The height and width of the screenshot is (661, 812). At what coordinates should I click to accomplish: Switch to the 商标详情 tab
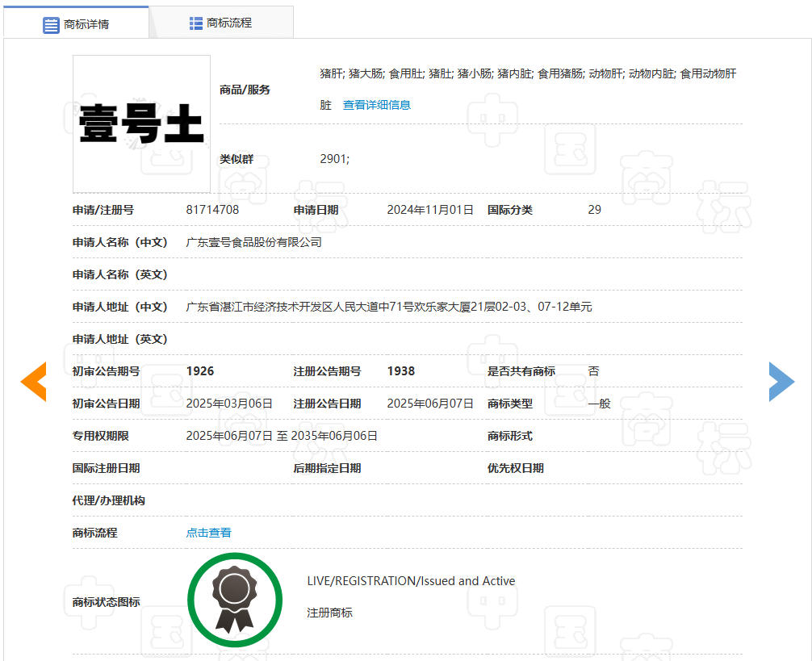[76, 23]
